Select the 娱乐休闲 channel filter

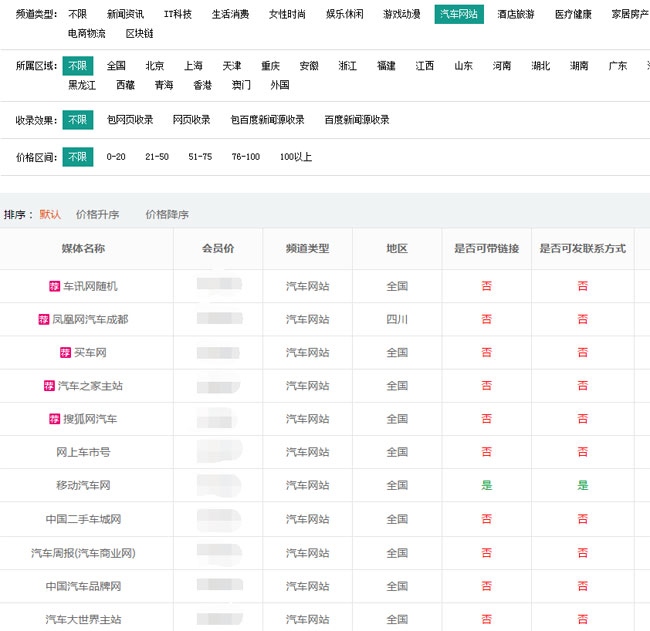[x=344, y=15]
